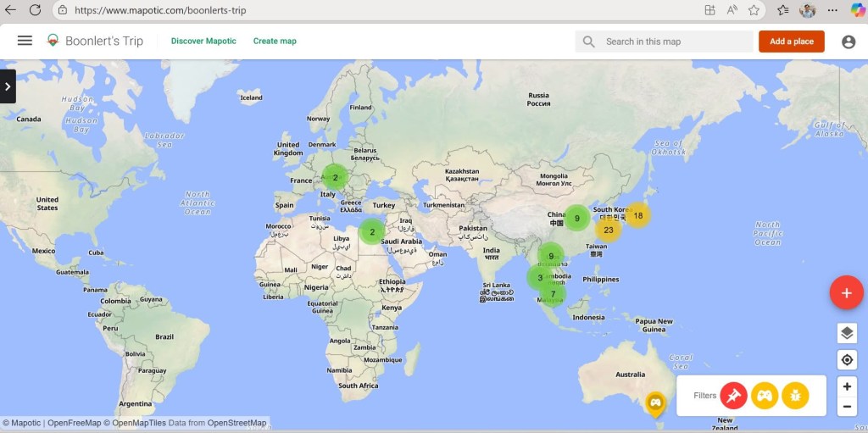The image size is (868, 433).
Task: Zoom out with the minus button
Action: pyautogui.click(x=846, y=407)
